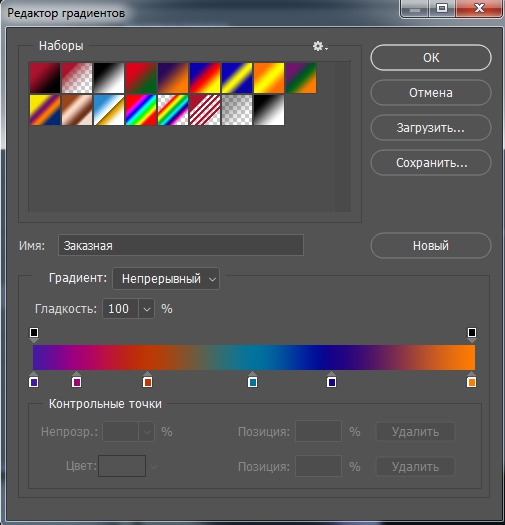This screenshot has height=525, width=505.
Task: Select the dark navy color stop
Action: tap(332, 380)
